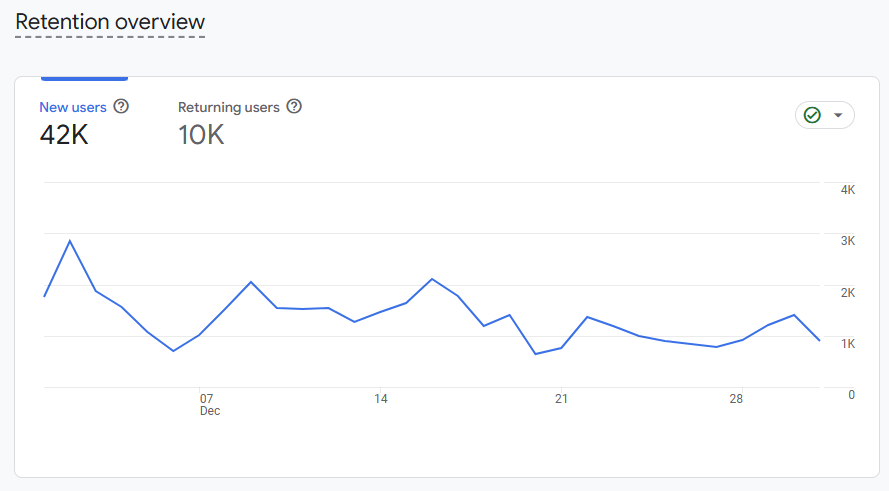Screen dimensions: 889x491
Task: Switch to the Returning users metric tab
Action: pos(229,107)
